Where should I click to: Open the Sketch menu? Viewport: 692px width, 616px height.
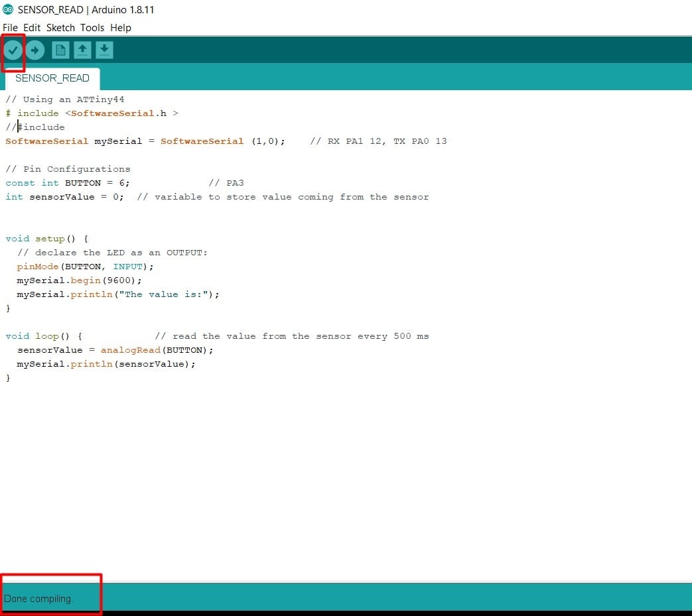60,28
